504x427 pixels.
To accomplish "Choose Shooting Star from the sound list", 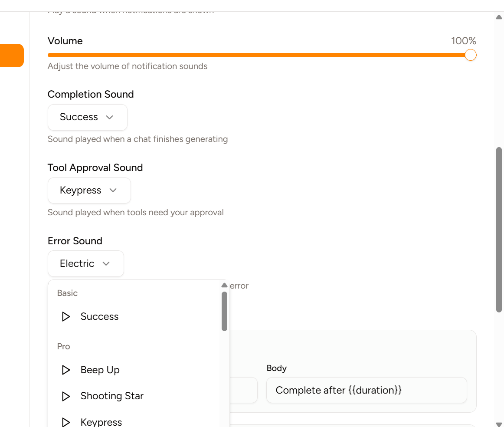I will pos(112,396).
